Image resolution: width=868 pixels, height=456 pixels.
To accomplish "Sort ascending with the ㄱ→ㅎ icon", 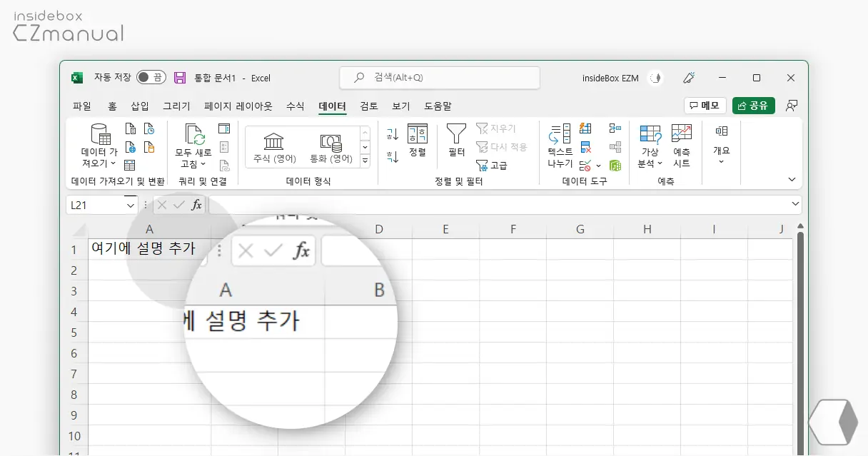I will click(393, 134).
